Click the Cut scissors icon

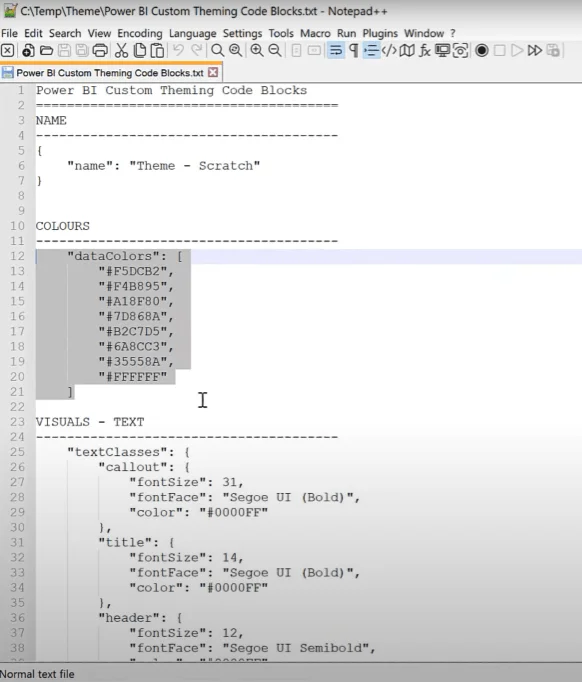121,50
